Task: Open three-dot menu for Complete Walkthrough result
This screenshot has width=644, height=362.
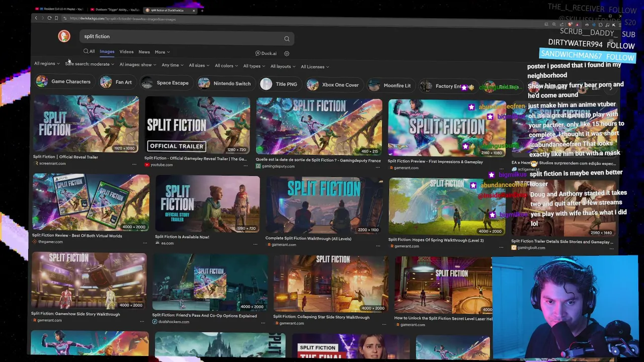Action: tap(378, 246)
